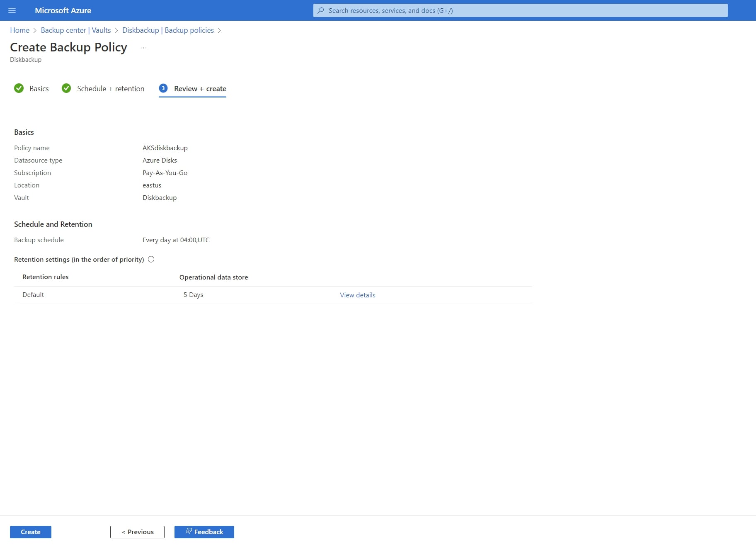Click the green check icon beside Schedule + retention

[x=66, y=88]
